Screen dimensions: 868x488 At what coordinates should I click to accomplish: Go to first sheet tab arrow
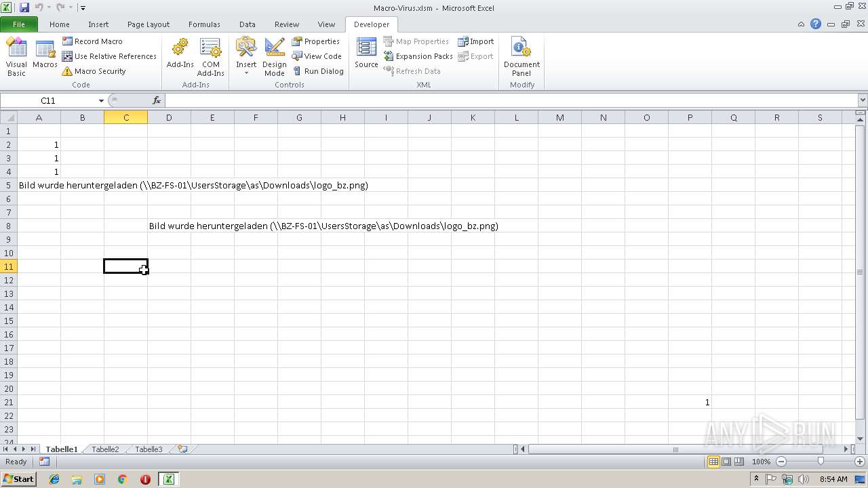point(6,449)
